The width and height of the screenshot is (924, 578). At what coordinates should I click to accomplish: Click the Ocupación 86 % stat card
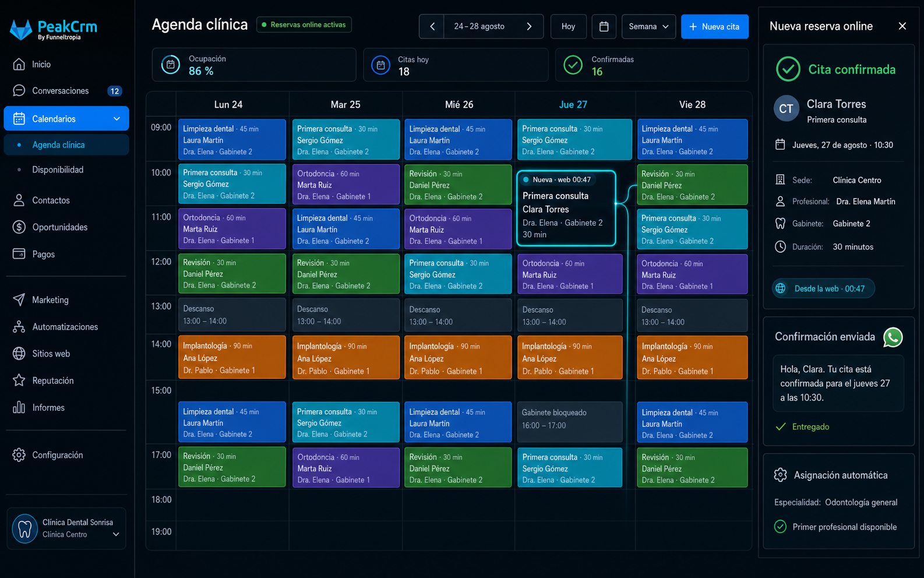point(254,65)
